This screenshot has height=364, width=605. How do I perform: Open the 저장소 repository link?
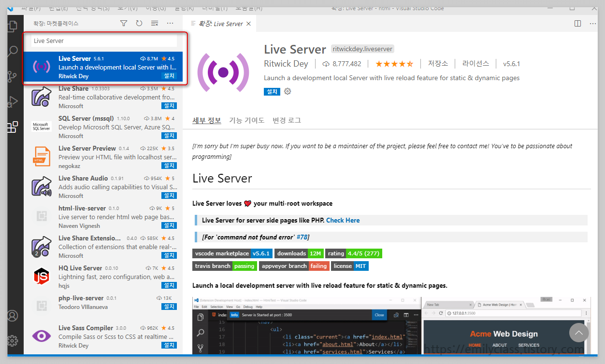(438, 63)
